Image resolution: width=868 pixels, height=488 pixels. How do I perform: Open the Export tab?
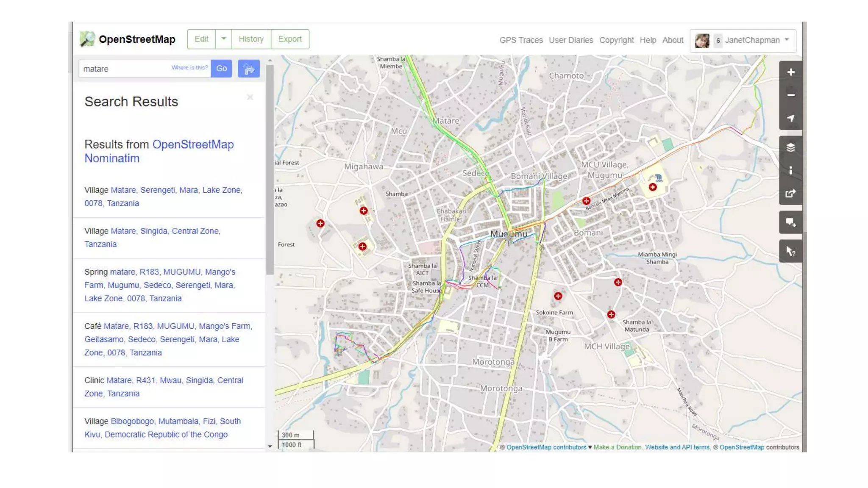(290, 39)
